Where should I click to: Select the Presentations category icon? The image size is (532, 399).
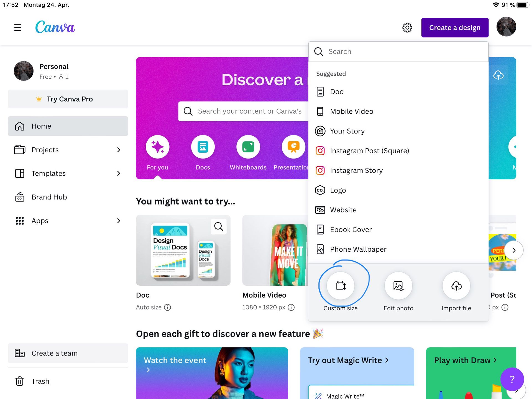tap(293, 147)
